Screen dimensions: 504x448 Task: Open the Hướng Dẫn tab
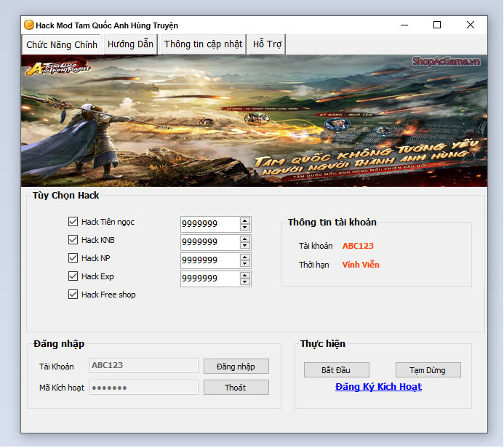pos(130,44)
